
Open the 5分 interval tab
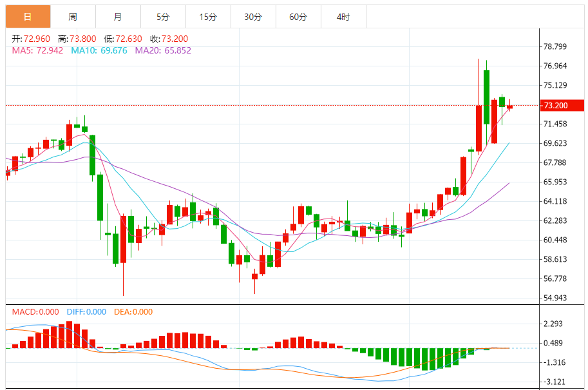[163, 17]
